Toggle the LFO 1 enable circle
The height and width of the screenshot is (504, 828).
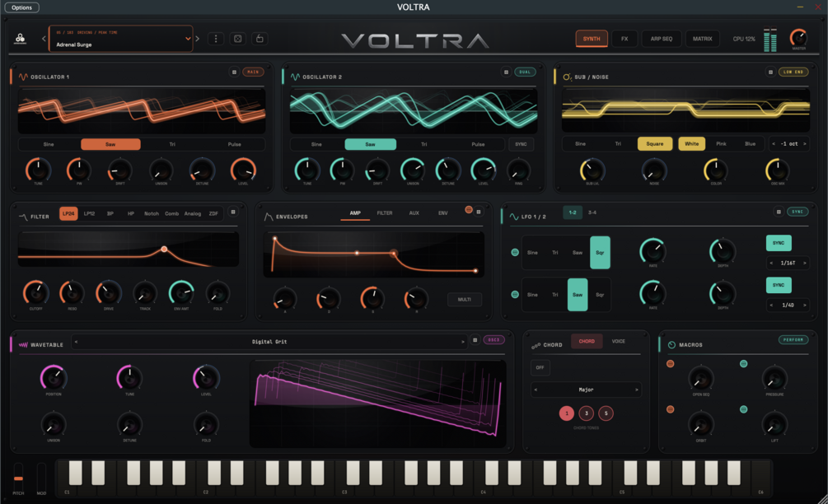515,252
